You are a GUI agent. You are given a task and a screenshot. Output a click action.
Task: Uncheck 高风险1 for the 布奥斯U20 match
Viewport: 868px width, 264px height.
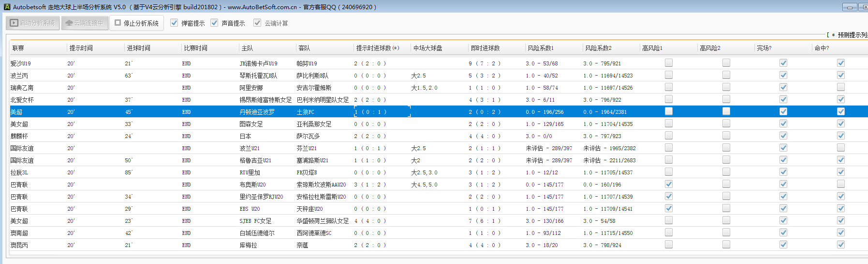[x=668, y=184]
